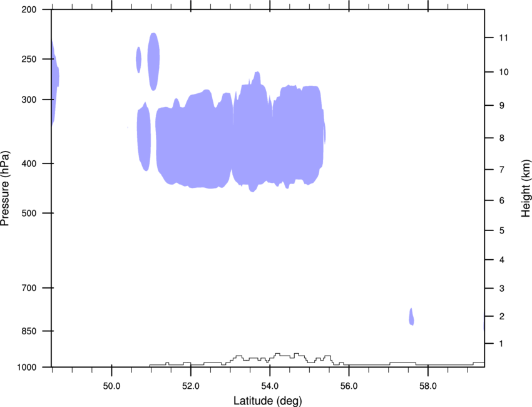Screen dimensions: 532x407
Task: Click the 58.0 latitude label
Action: pos(428,386)
